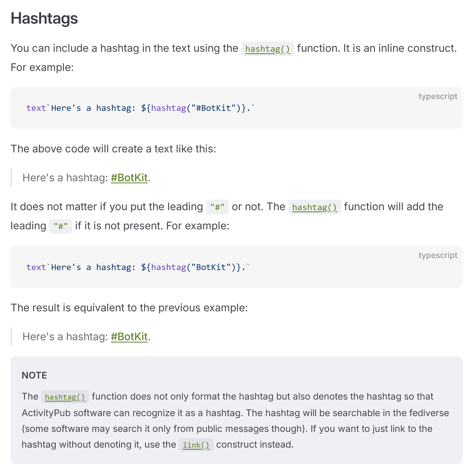Click "The above code will create" sentence
The width and height of the screenshot is (475, 476).
click(x=113, y=149)
